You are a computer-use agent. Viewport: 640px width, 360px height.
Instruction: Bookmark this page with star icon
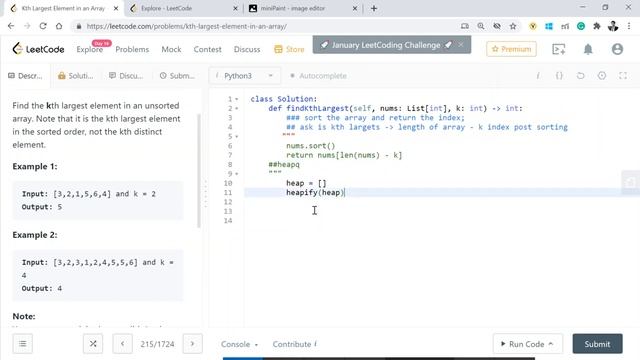[513, 26]
